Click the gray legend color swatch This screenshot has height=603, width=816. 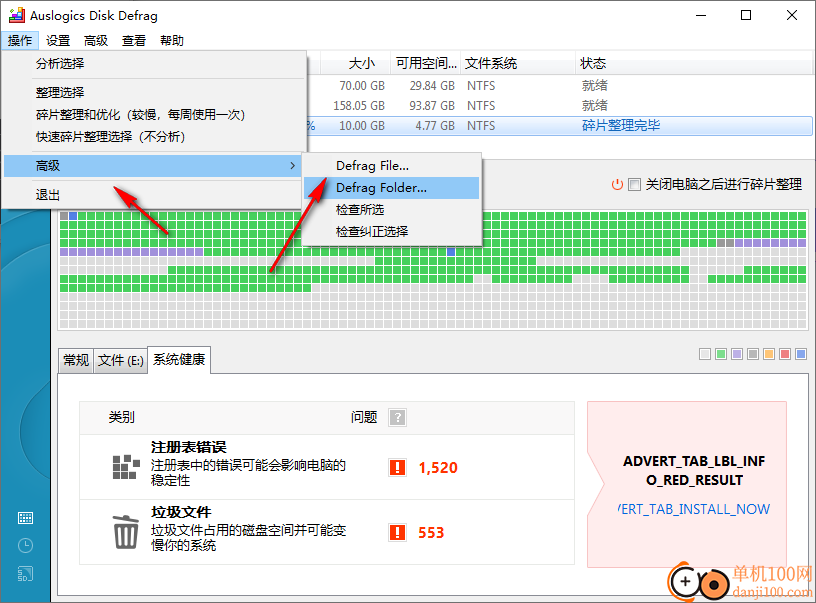click(x=753, y=354)
